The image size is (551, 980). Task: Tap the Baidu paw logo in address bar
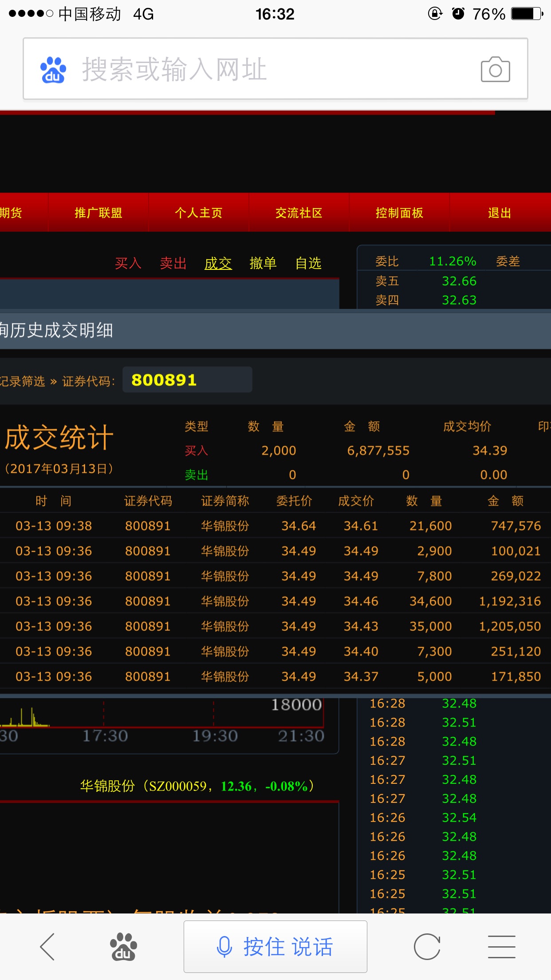pos(53,70)
